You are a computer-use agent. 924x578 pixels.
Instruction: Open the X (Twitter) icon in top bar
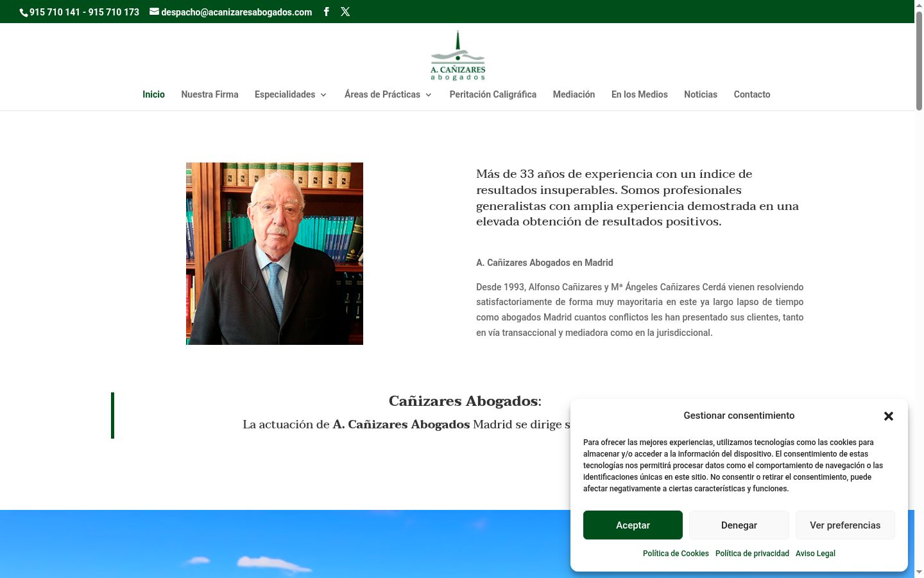pos(345,12)
